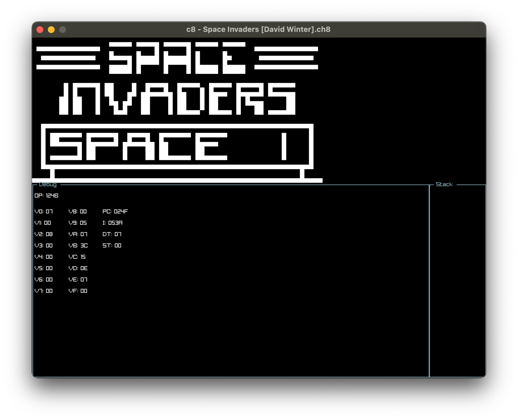Click the 'Debug' panel label
The width and height of the screenshot is (518, 420).
coord(48,184)
